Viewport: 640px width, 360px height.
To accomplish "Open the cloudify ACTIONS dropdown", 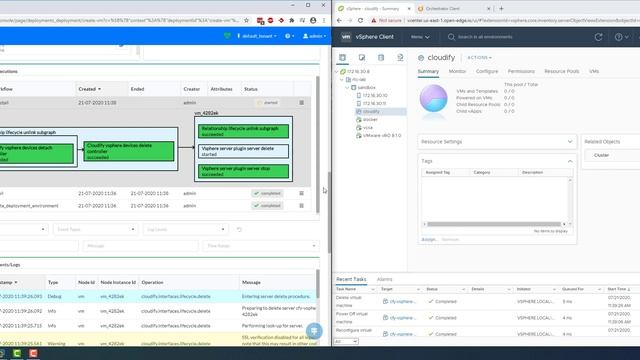I will tap(479, 58).
